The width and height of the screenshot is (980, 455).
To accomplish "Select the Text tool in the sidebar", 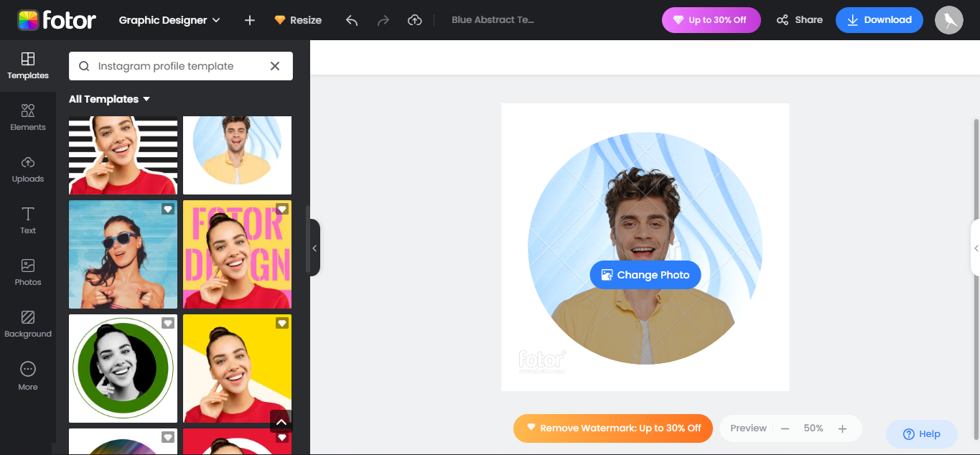I will (28, 220).
